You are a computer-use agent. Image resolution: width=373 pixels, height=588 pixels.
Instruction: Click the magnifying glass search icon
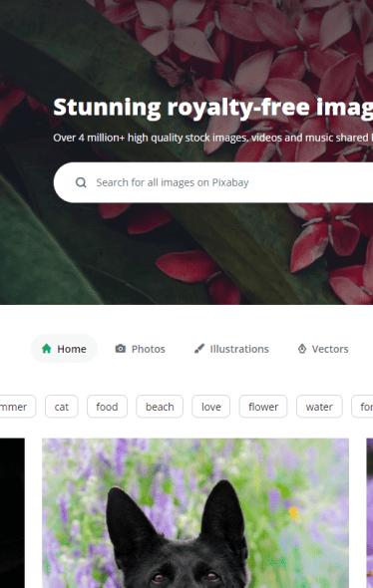coord(81,182)
